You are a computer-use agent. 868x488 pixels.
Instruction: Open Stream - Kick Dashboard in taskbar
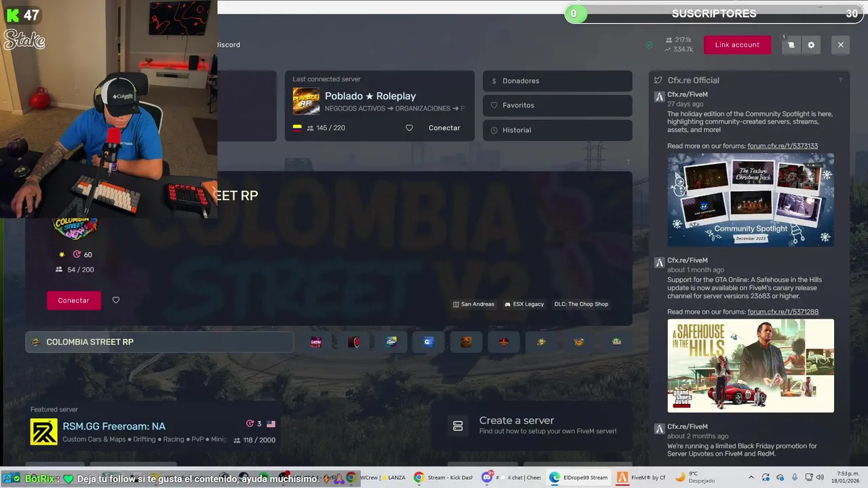pos(443,478)
